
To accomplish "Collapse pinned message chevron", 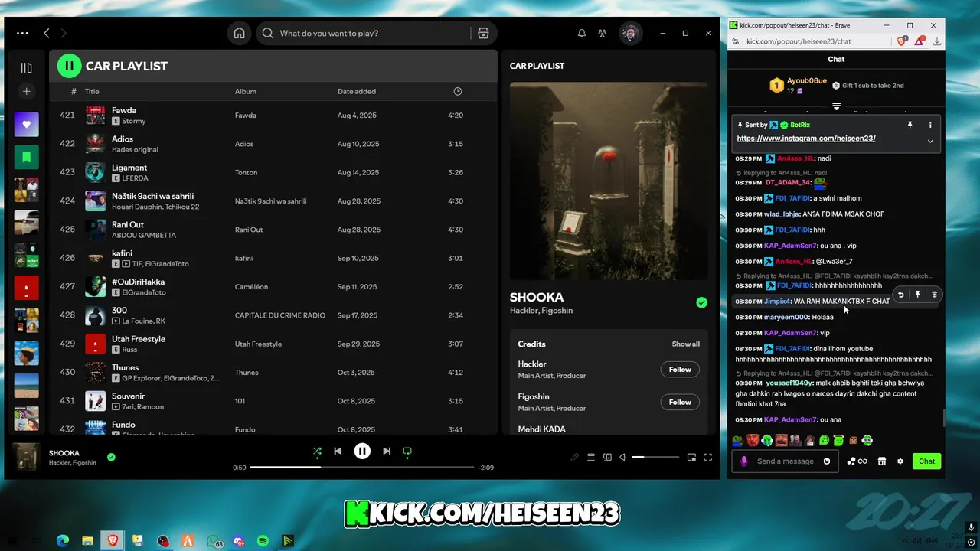I will click(x=930, y=141).
